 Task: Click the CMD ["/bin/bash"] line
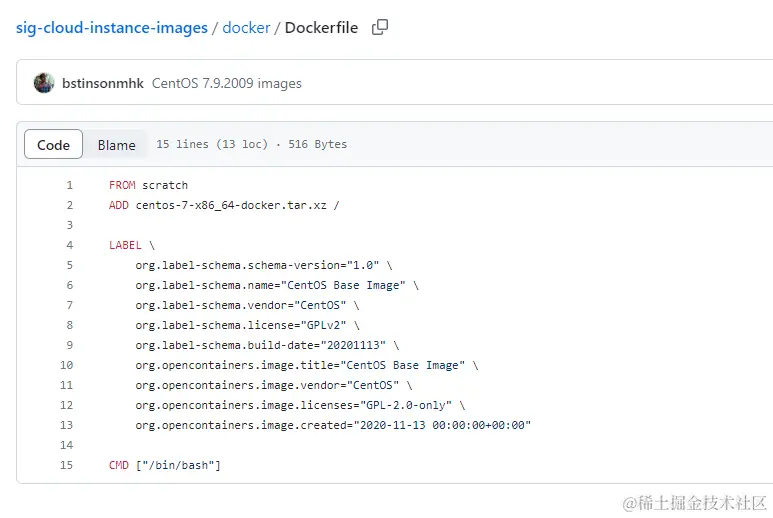point(164,465)
